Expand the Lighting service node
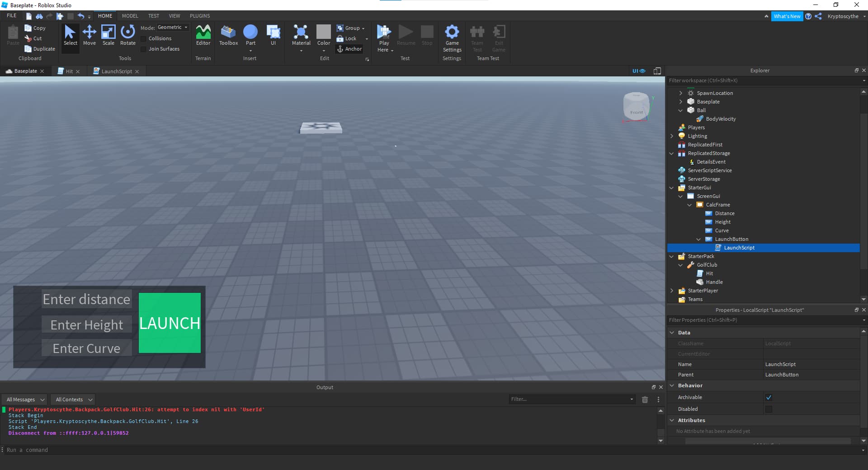The width and height of the screenshot is (868, 470). pyautogui.click(x=671, y=136)
